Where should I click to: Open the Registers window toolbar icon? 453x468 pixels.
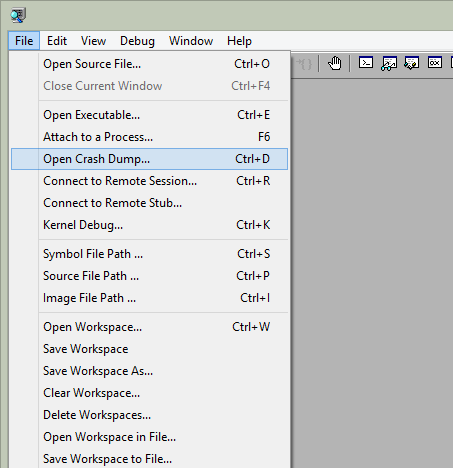coord(435,63)
